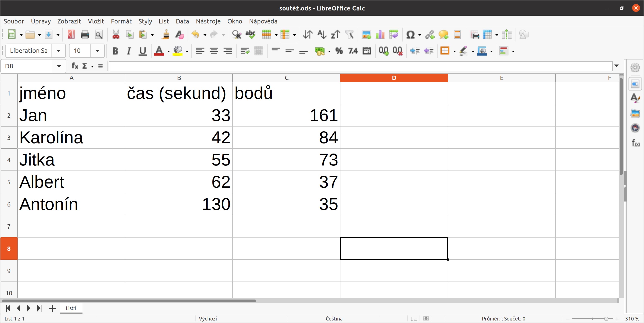Insert a hyperlink icon

430,35
